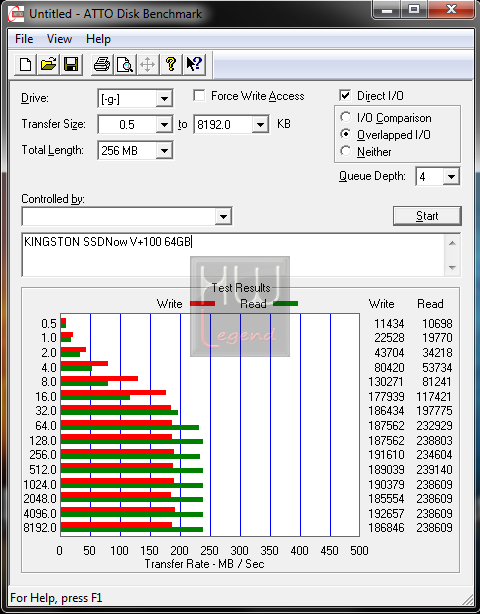Click the yellow question mark About icon
480x614 pixels.
tap(171, 64)
